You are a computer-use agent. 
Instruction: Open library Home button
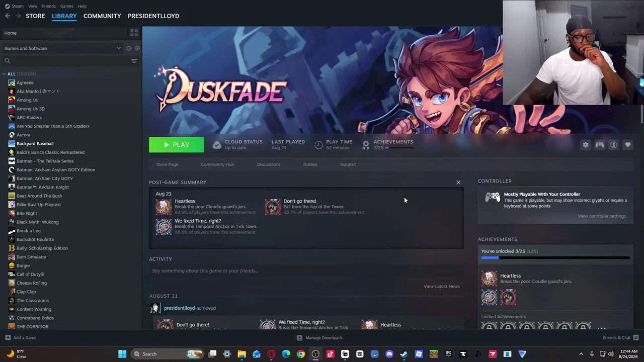pos(63,33)
